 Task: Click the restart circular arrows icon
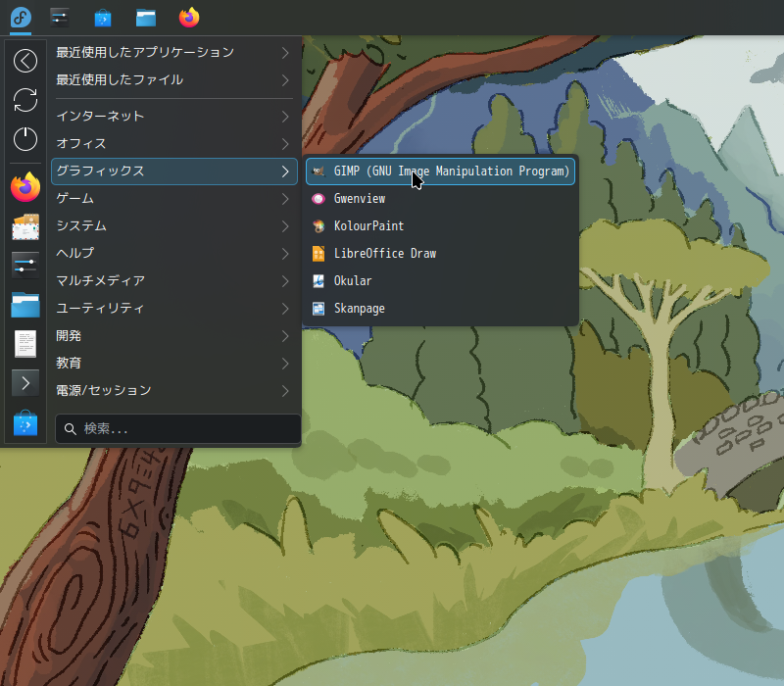pyautogui.click(x=25, y=100)
